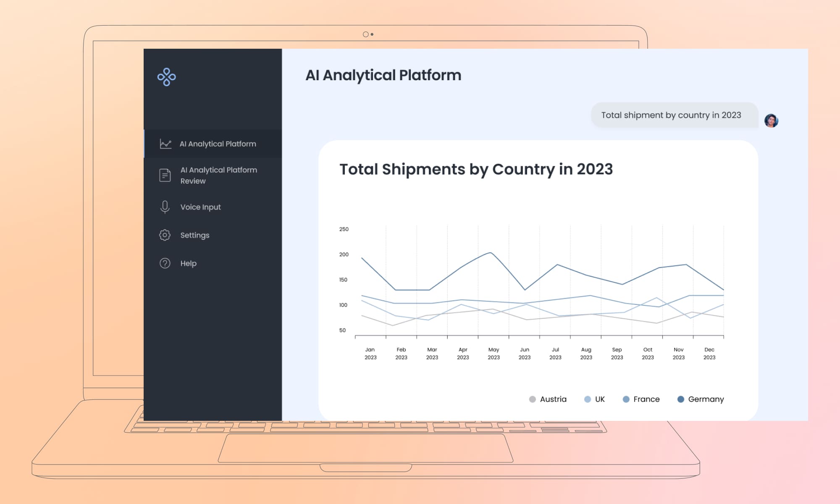Click the Settings gear icon
Image resolution: width=840 pixels, height=504 pixels.
[x=165, y=235]
